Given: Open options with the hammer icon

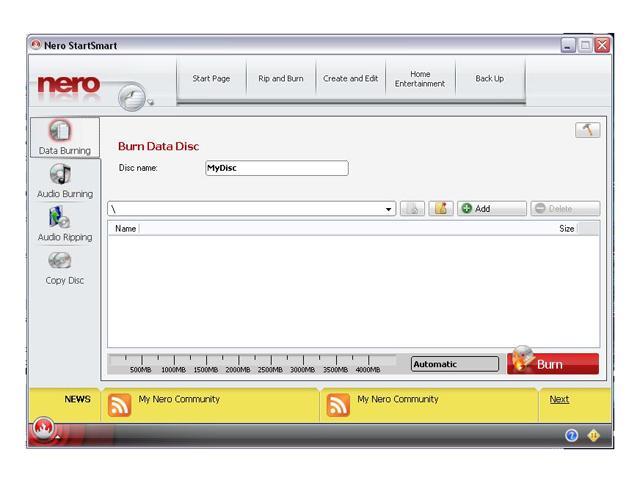Looking at the screenshot, I should click(x=587, y=130).
